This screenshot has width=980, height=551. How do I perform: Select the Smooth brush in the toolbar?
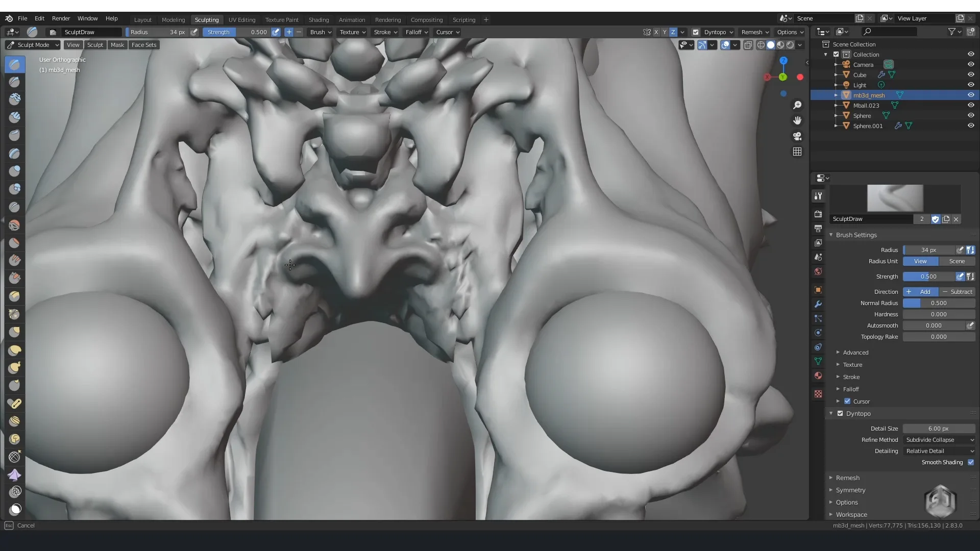point(14,224)
